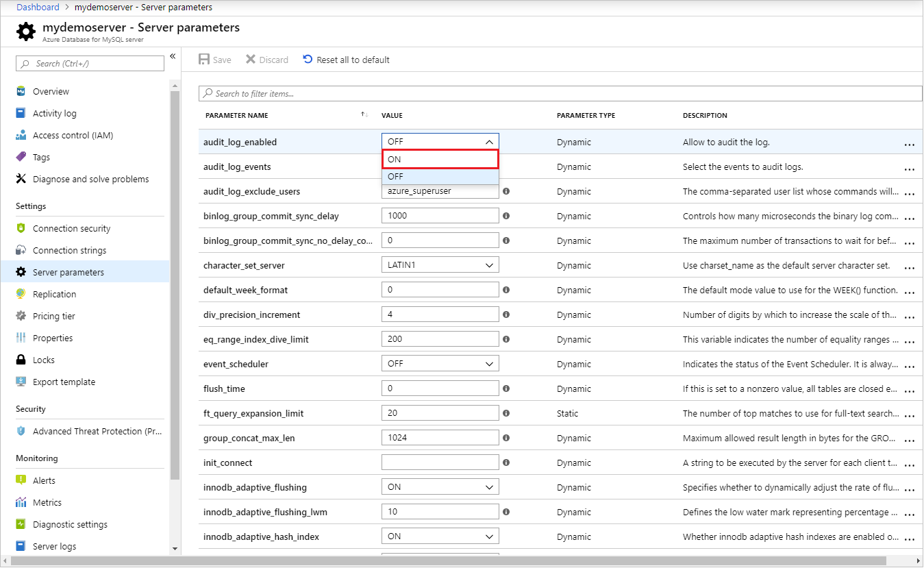This screenshot has height=568, width=924.
Task: Click the Advanced Threat Protection shield icon
Action: pos(21,431)
